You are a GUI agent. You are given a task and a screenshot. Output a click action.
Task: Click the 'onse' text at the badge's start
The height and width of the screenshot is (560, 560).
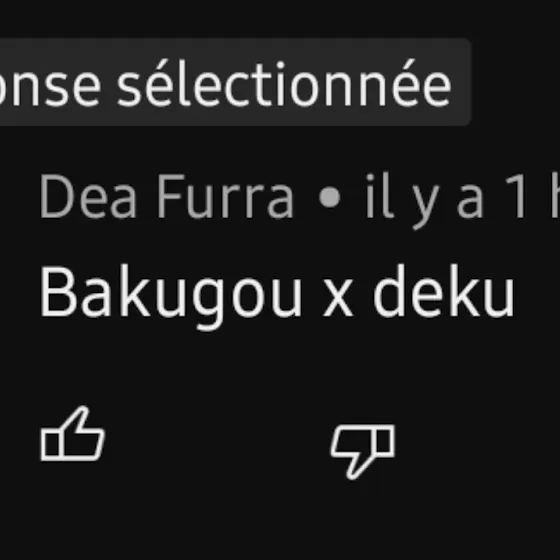(50, 86)
